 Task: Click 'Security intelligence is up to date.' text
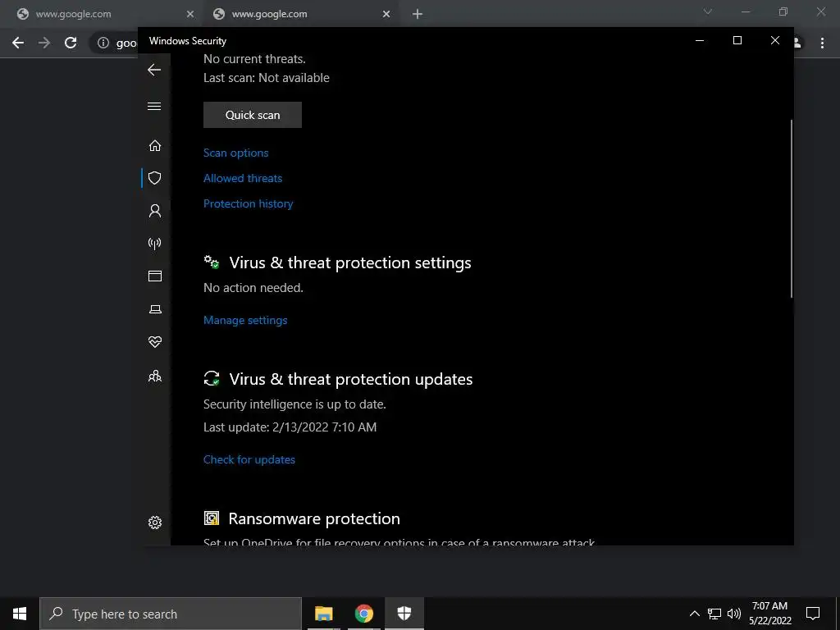[x=294, y=404]
